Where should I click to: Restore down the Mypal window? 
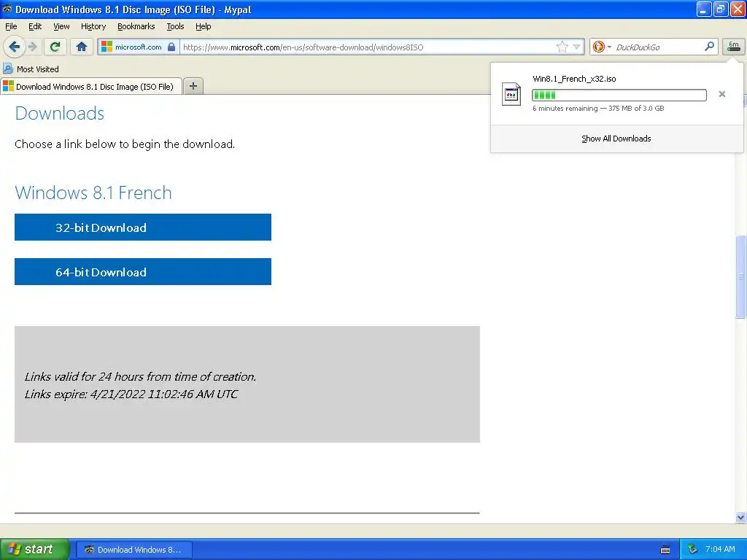pos(721,9)
